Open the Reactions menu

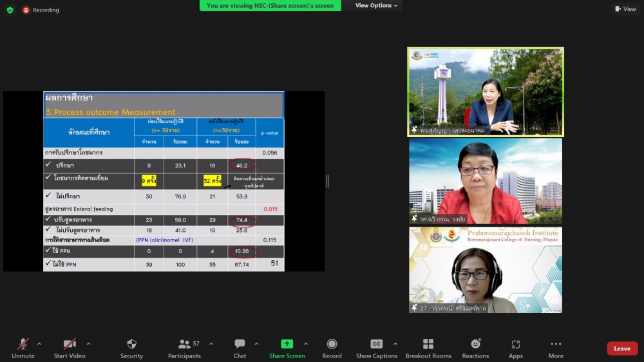click(475, 345)
